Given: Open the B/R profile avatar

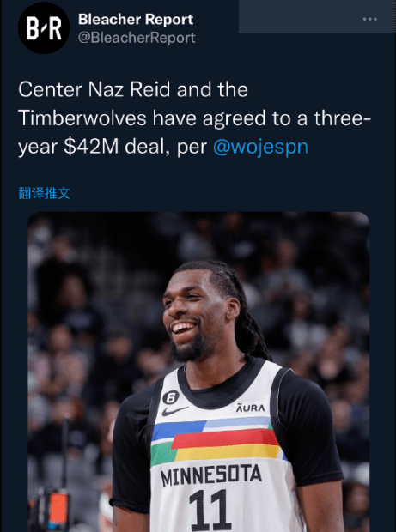Looking at the screenshot, I should (x=44, y=27).
